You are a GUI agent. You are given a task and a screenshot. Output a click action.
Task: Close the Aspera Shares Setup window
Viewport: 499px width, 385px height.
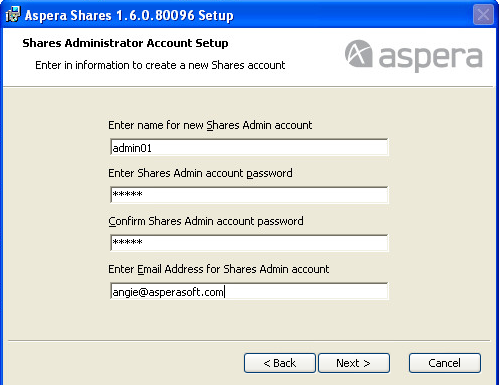point(483,15)
